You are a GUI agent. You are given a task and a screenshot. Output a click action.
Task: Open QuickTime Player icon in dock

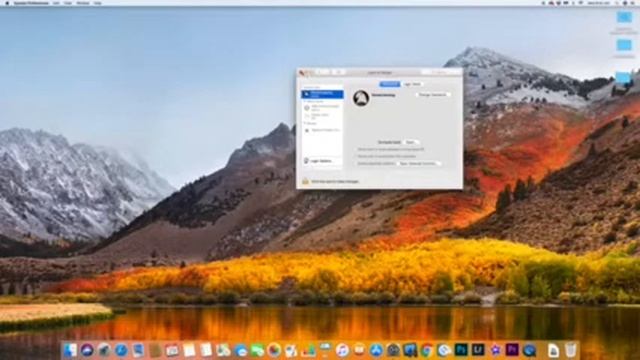coord(529,350)
